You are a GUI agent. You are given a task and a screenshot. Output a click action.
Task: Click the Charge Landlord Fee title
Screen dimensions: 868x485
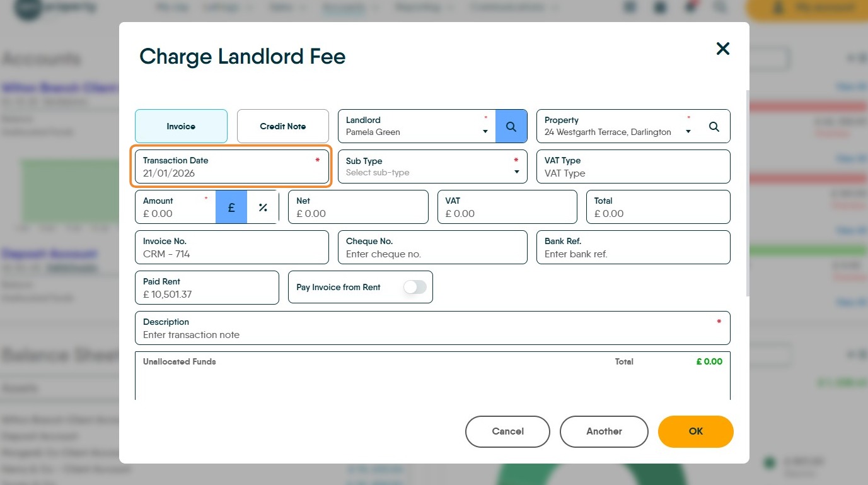coord(243,57)
